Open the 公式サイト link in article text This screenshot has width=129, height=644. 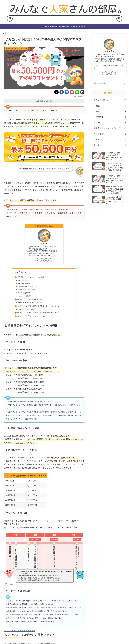[x=20, y=183]
